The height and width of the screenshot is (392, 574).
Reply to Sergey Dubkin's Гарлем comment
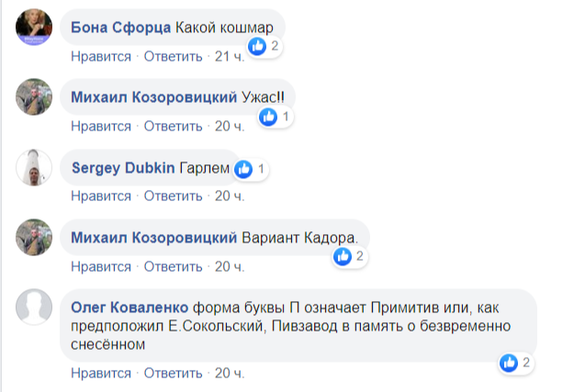(x=173, y=196)
